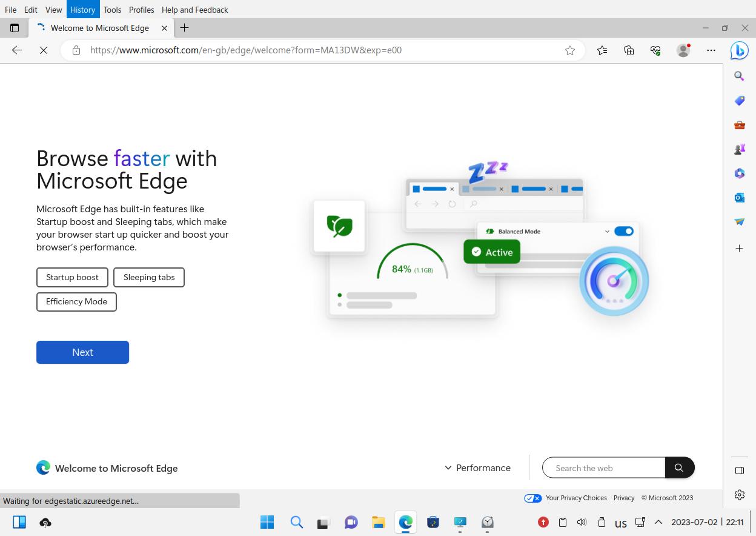Open the profile avatar icon
756x536 pixels.
tap(683, 50)
